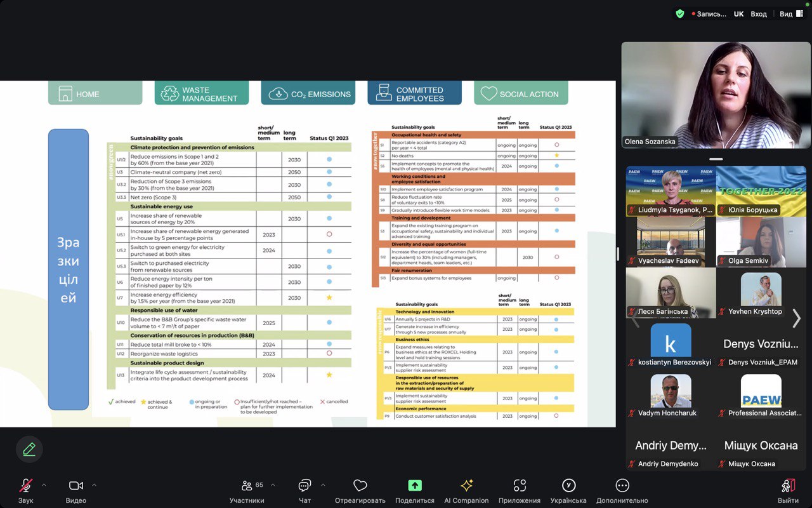Expand the chevron next to Участники
This screenshot has height=508, width=812.
click(x=273, y=485)
